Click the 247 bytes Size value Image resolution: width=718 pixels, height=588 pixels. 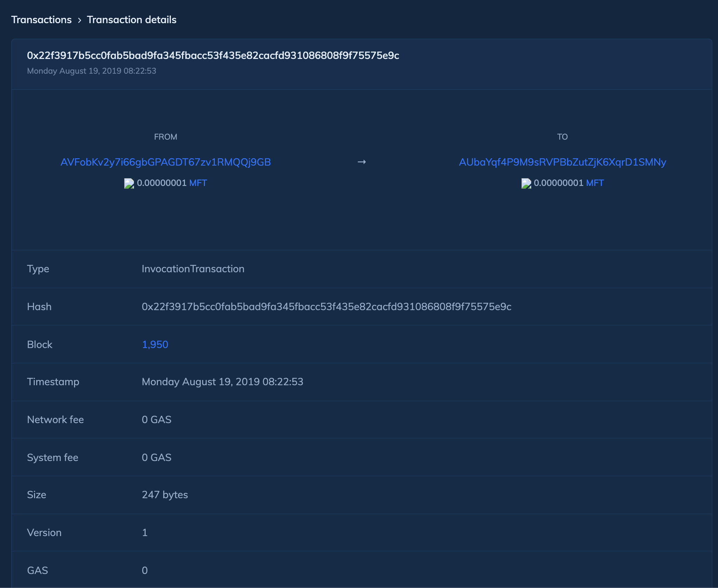[165, 495]
